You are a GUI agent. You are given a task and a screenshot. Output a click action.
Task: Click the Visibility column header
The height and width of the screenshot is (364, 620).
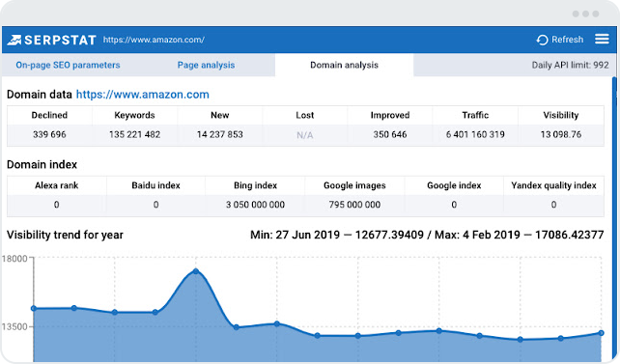coord(561,116)
